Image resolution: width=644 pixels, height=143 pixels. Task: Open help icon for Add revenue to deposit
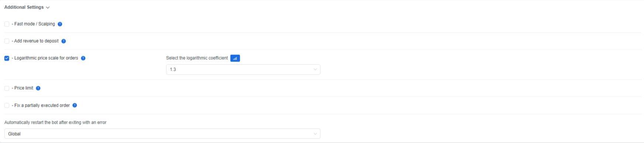64,41
